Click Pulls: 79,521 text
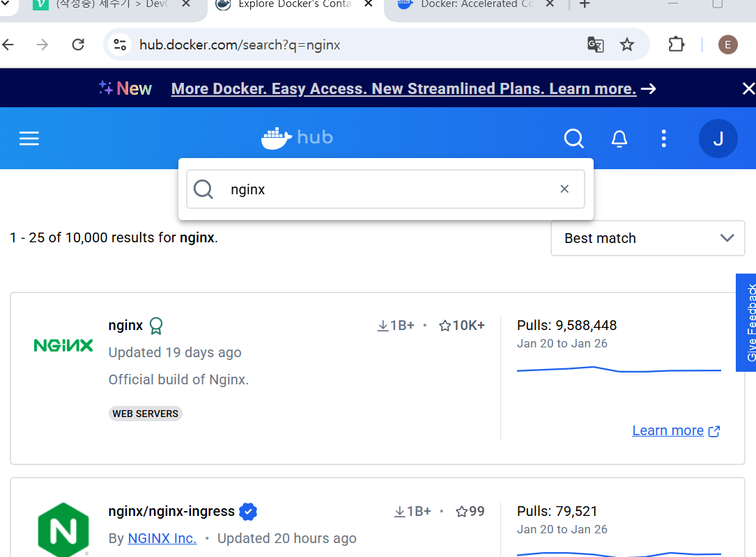The height and width of the screenshot is (557, 756). click(557, 511)
